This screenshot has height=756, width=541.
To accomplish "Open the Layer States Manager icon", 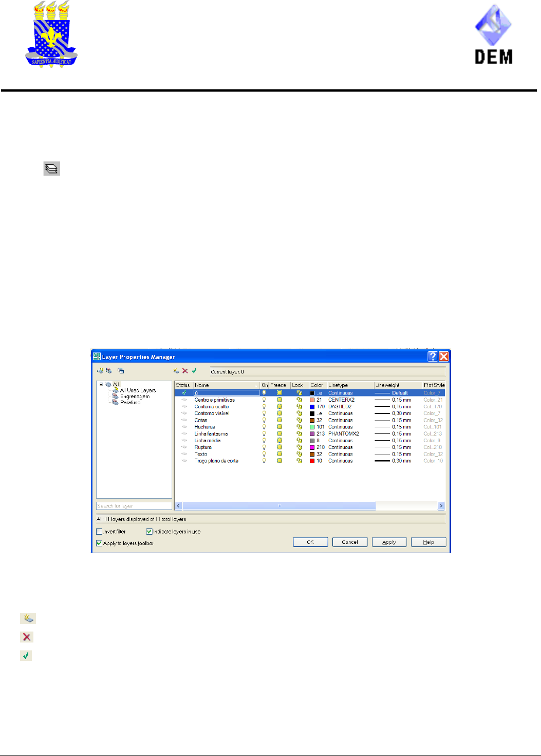I will 121,370.
